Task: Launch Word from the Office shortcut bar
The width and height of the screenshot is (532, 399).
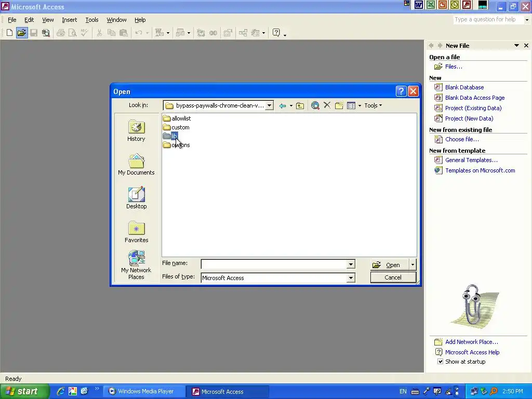Action: [419, 5]
